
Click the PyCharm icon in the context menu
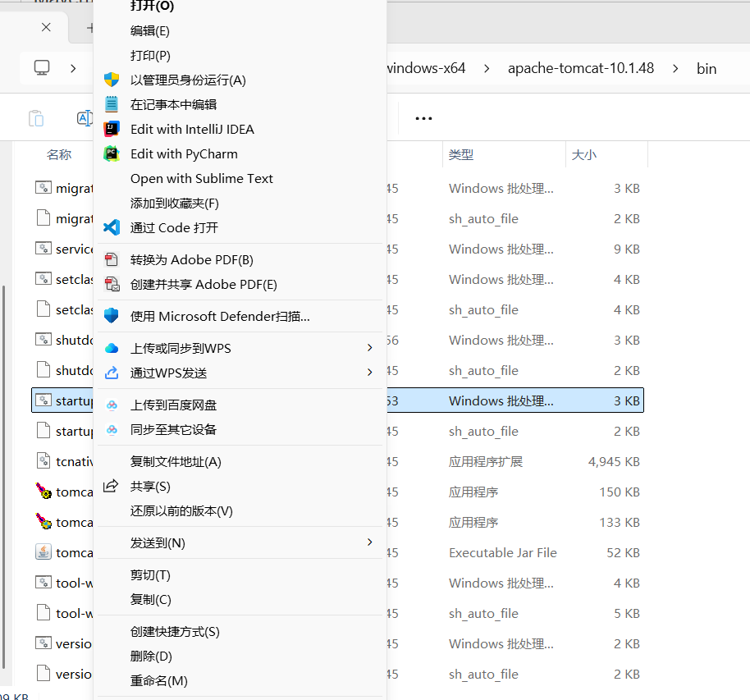tap(112, 153)
